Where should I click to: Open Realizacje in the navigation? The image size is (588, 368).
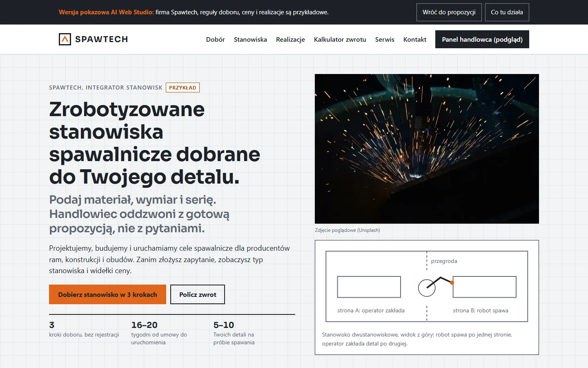pos(290,40)
